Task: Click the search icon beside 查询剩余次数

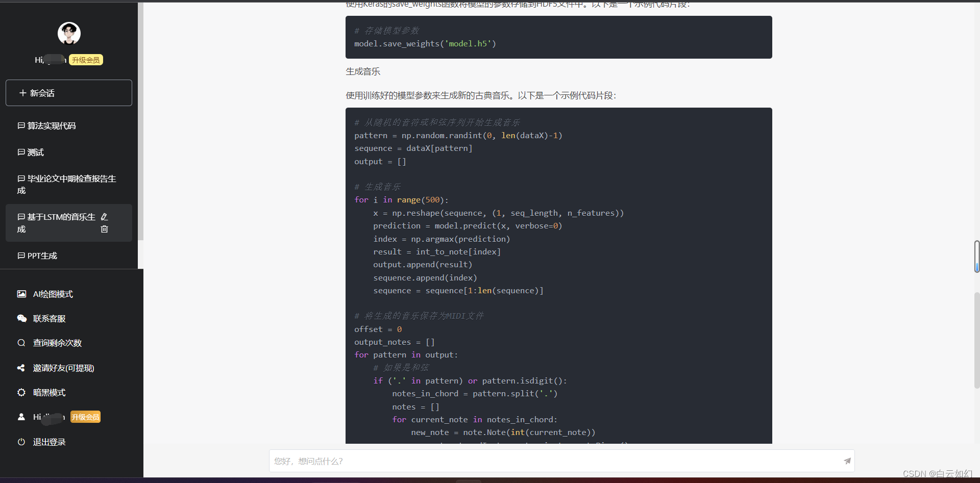Action: (21, 343)
